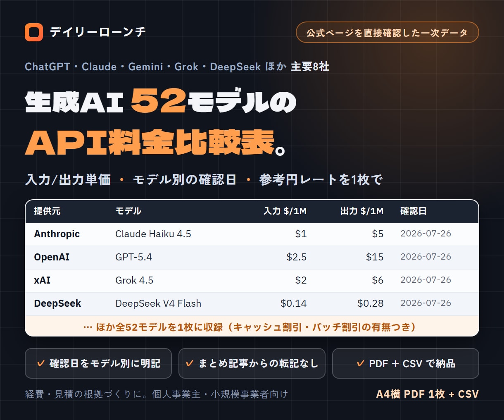Image resolution: width=504 pixels, height=420 pixels.
Task: Click the 主要8社 text
Action: click(310, 67)
